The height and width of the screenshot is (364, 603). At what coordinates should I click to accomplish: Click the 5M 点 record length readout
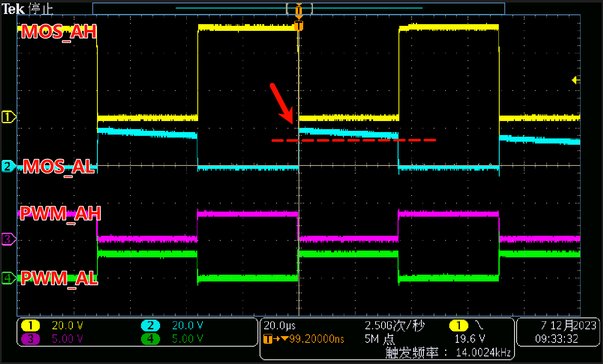coord(380,339)
